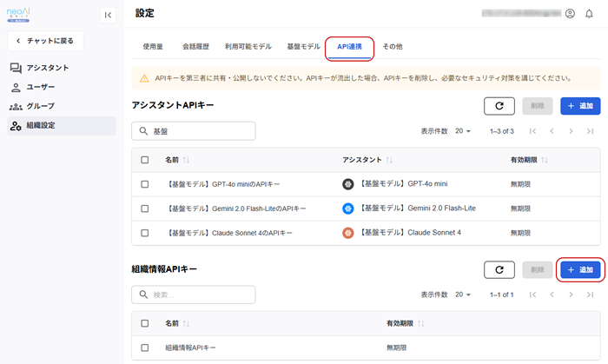Image resolution: width=608 pixels, height=364 pixels.
Task: Refresh the アシスタントAPIキー list
Action: (x=499, y=106)
